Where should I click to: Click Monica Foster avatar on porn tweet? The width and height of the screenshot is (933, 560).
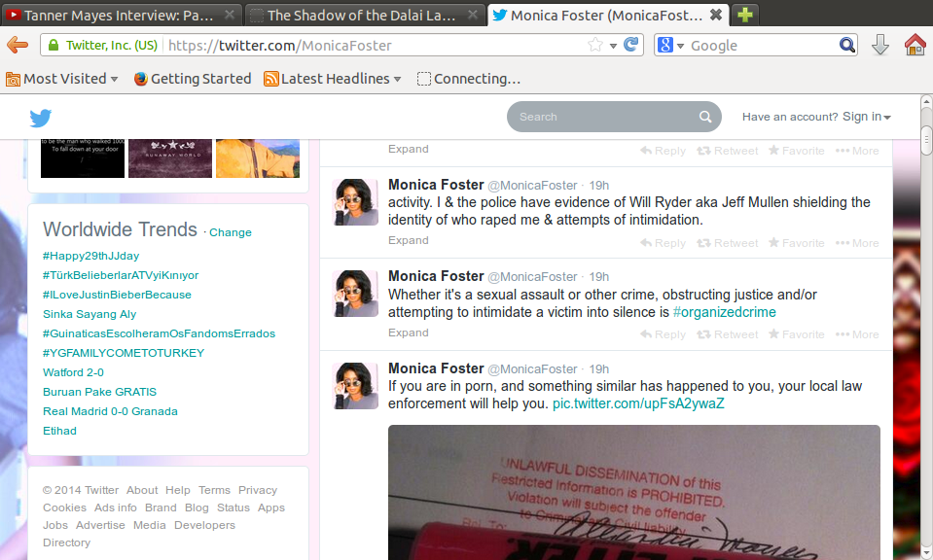click(355, 386)
